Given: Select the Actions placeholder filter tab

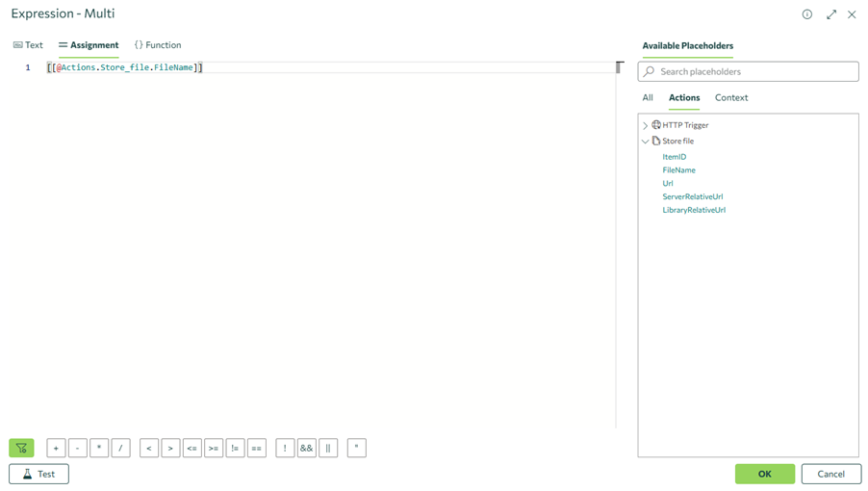Looking at the screenshot, I should tap(684, 97).
